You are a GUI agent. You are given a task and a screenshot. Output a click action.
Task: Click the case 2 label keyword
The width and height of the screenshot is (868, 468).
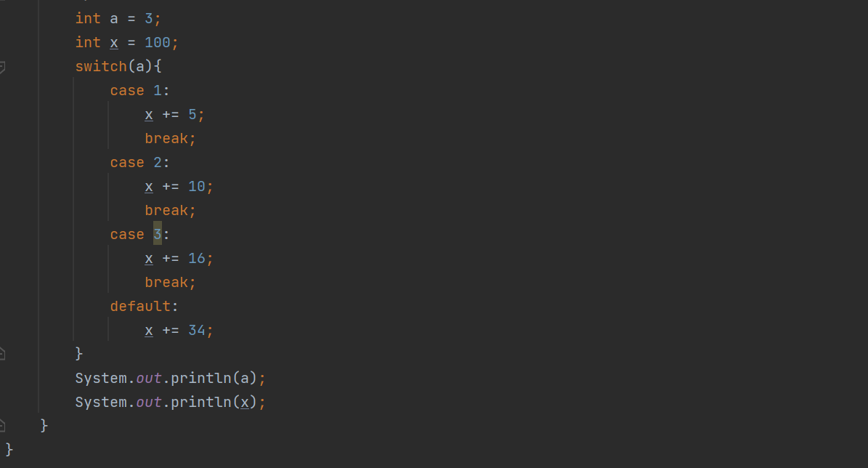127,162
